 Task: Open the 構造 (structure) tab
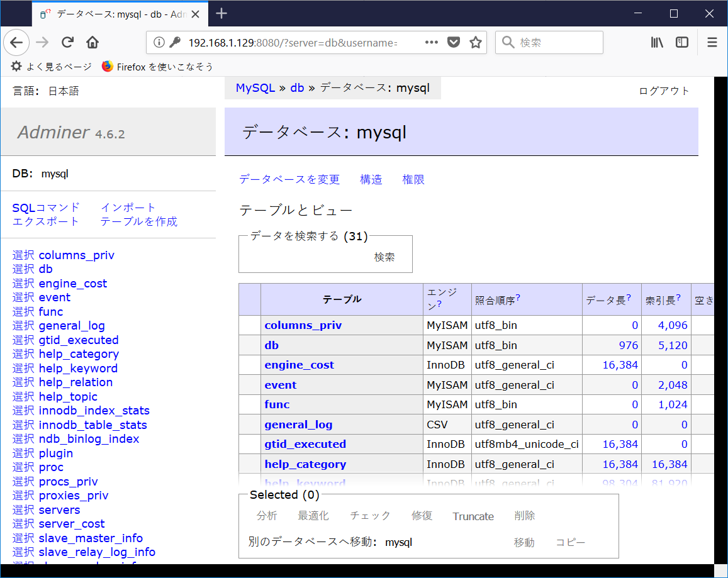coord(371,179)
